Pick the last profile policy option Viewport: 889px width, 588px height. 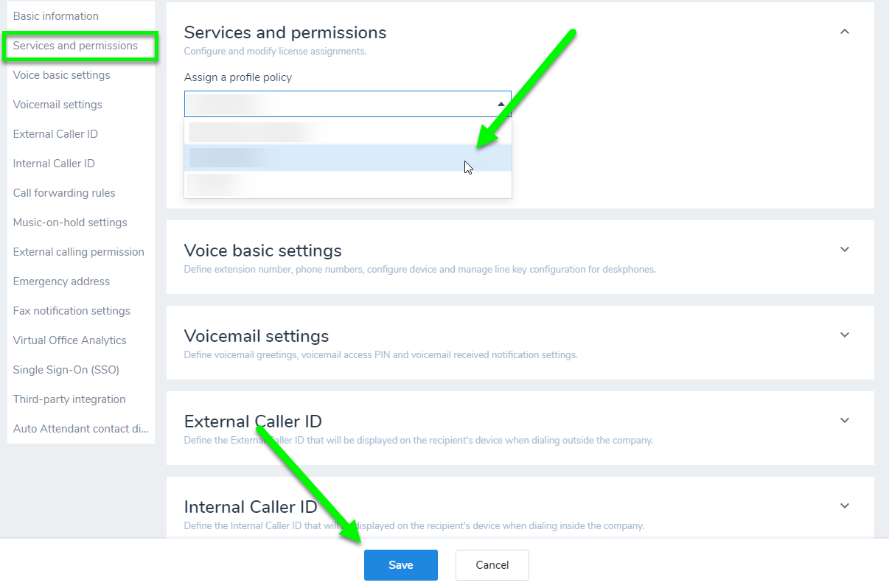pos(348,184)
